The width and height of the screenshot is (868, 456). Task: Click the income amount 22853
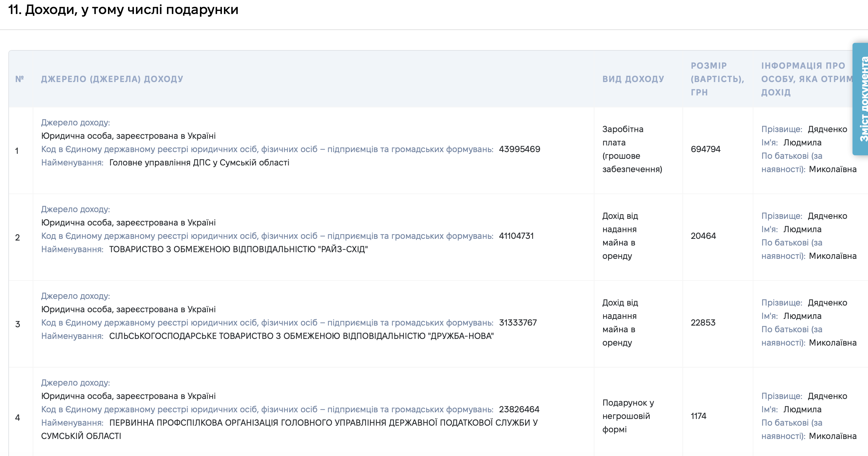(703, 323)
